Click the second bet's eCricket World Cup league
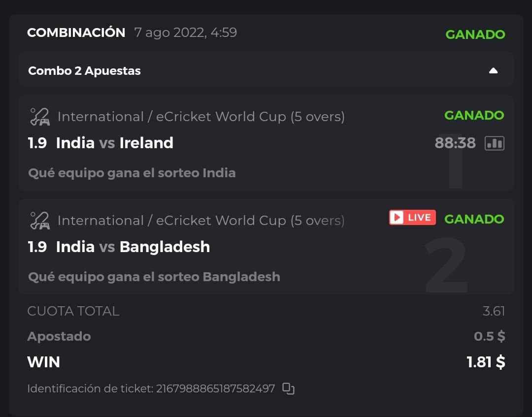The width and height of the screenshot is (532, 417). (201, 221)
